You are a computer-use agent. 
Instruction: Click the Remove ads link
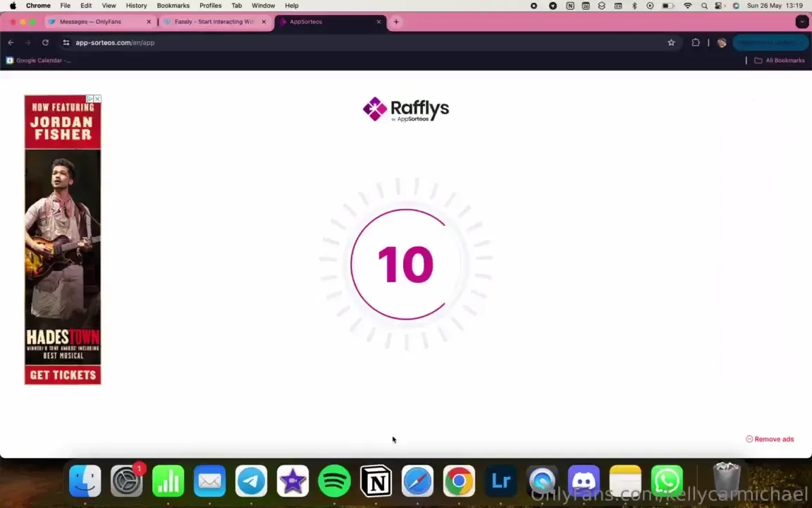tap(770, 439)
